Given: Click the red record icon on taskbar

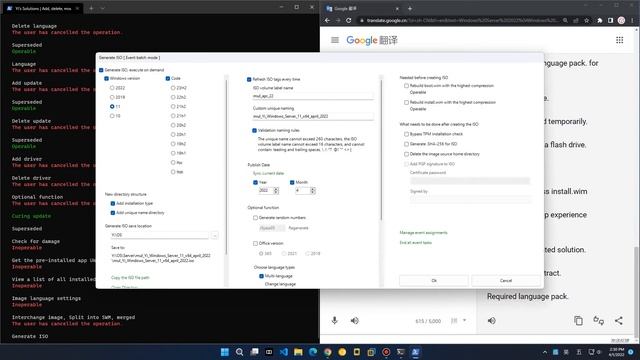Looking at the screenshot, I should (x=386, y=352).
